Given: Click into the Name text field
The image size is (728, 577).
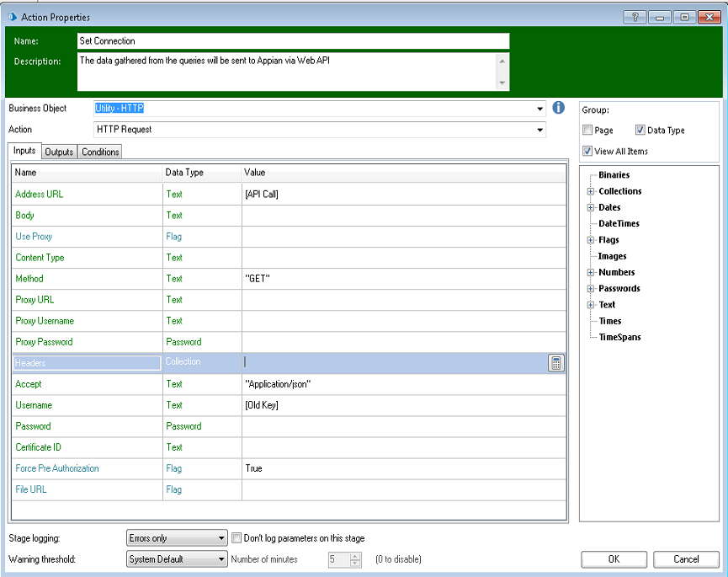Looking at the screenshot, I should 293,41.
